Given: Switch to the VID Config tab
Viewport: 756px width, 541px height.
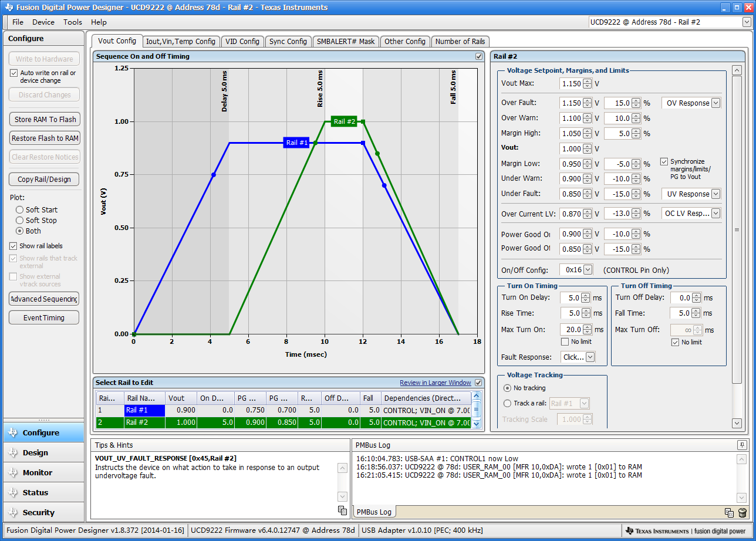Looking at the screenshot, I should 242,42.
